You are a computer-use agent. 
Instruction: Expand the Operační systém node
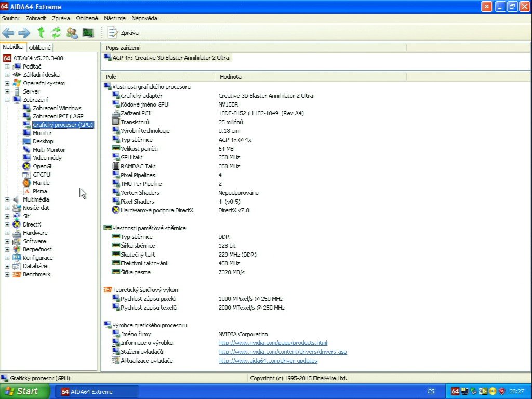click(x=7, y=83)
